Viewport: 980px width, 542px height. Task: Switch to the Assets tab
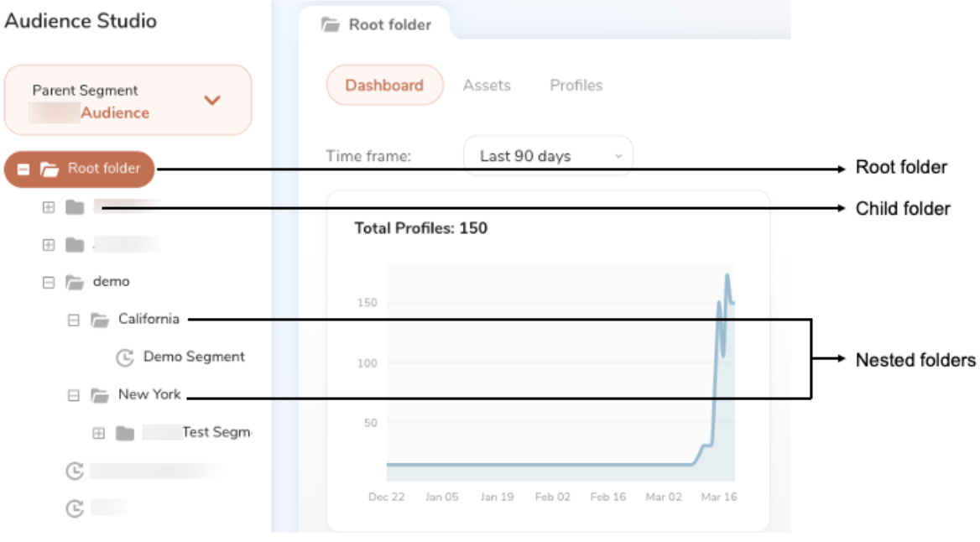coord(487,86)
